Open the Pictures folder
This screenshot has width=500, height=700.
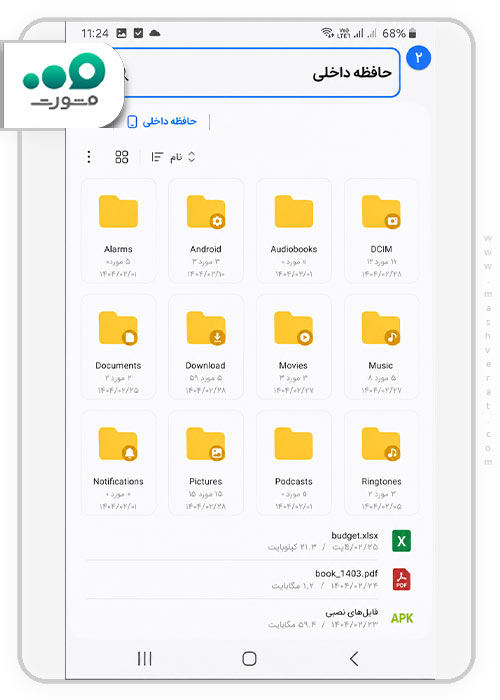coord(206,462)
